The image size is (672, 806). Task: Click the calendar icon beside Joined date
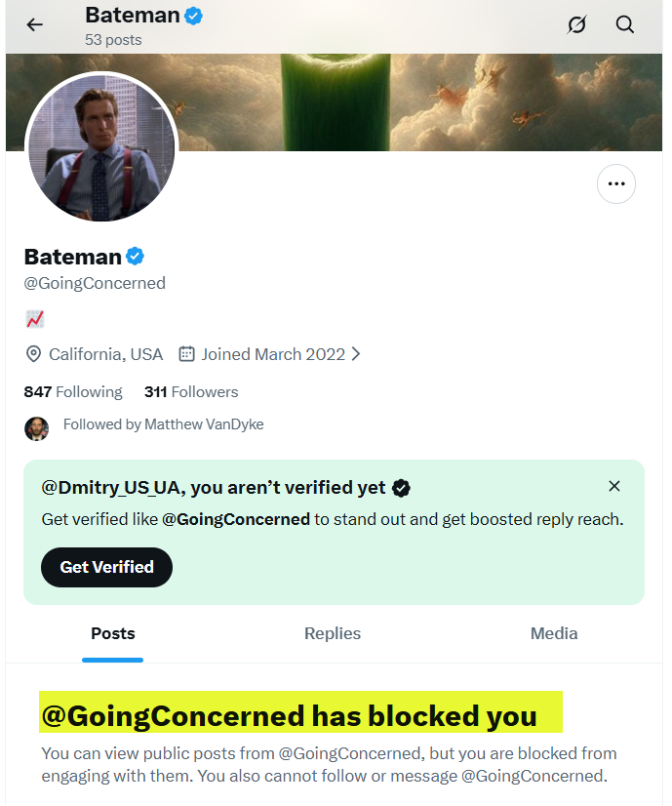click(187, 354)
